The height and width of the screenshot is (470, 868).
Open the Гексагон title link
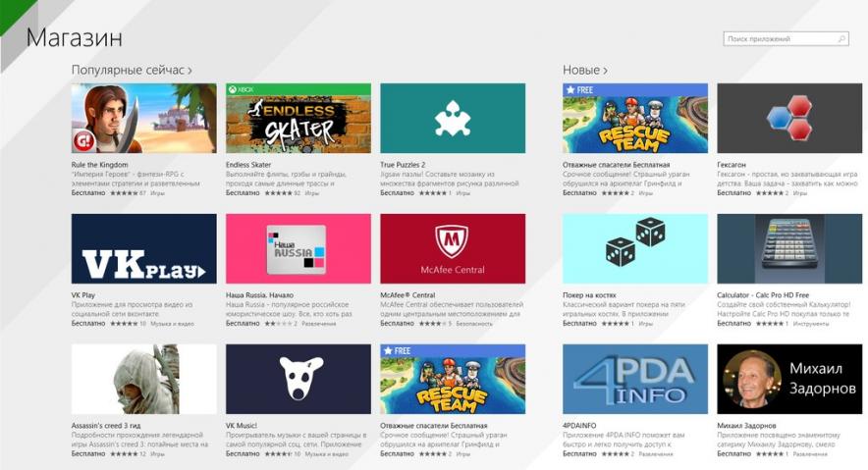(x=732, y=165)
